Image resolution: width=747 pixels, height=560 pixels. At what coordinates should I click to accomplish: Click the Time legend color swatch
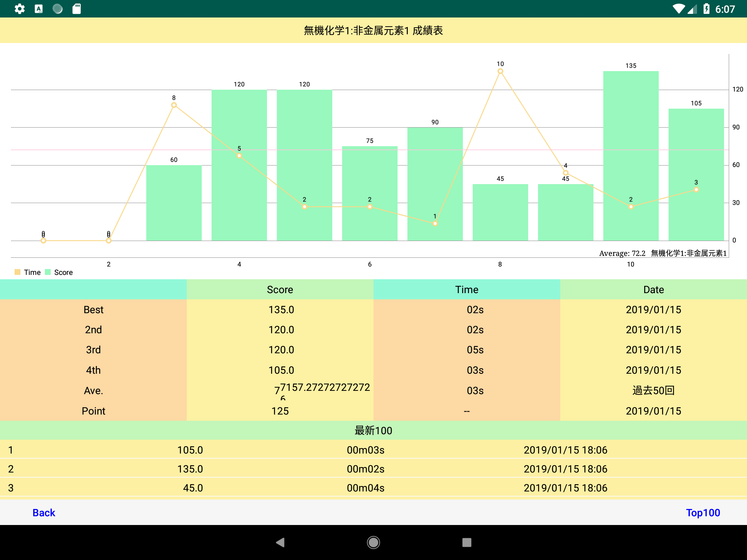18,272
